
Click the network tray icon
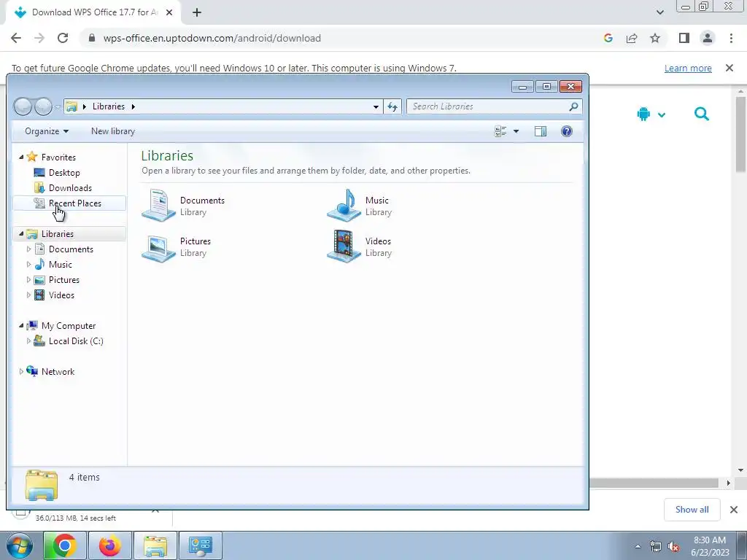[x=656, y=547]
